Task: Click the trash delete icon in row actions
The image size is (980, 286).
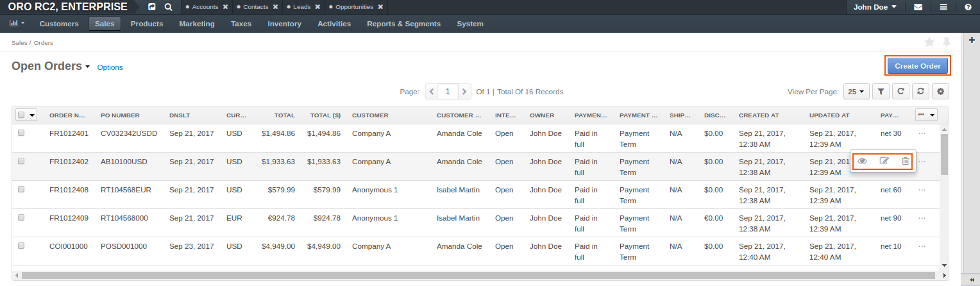Action: click(x=905, y=161)
